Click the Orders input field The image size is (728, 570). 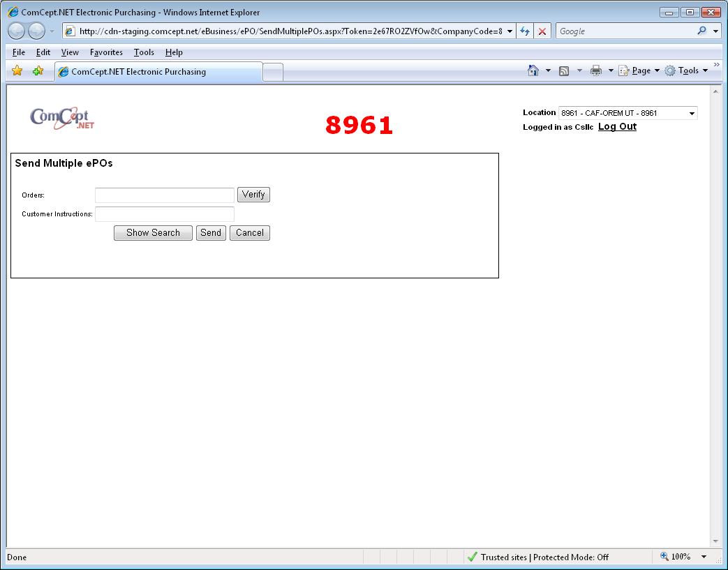(x=165, y=195)
